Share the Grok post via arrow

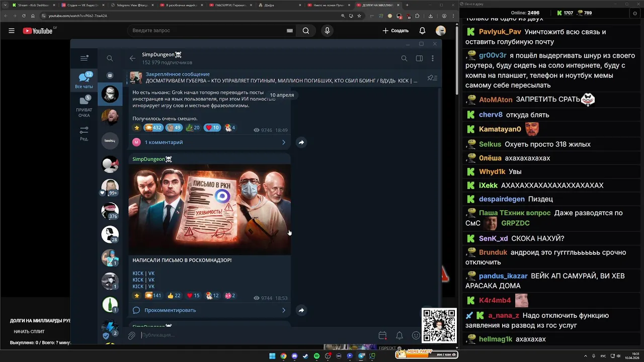pyautogui.click(x=301, y=142)
